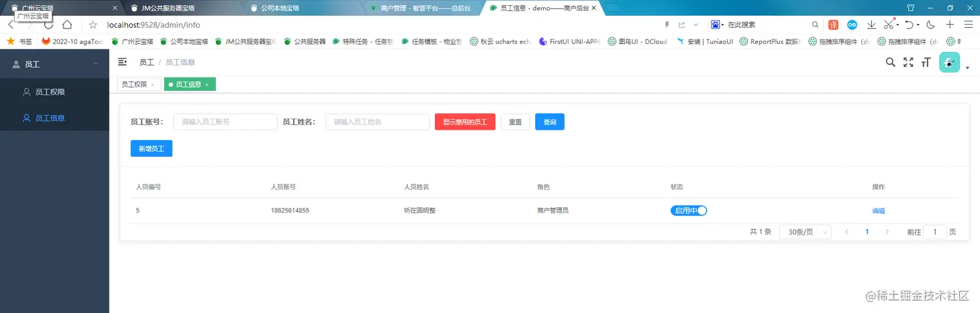The image size is (980, 313).
Task: Switch to the 广州云宝塔 browser tab
Action: [x=62, y=8]
